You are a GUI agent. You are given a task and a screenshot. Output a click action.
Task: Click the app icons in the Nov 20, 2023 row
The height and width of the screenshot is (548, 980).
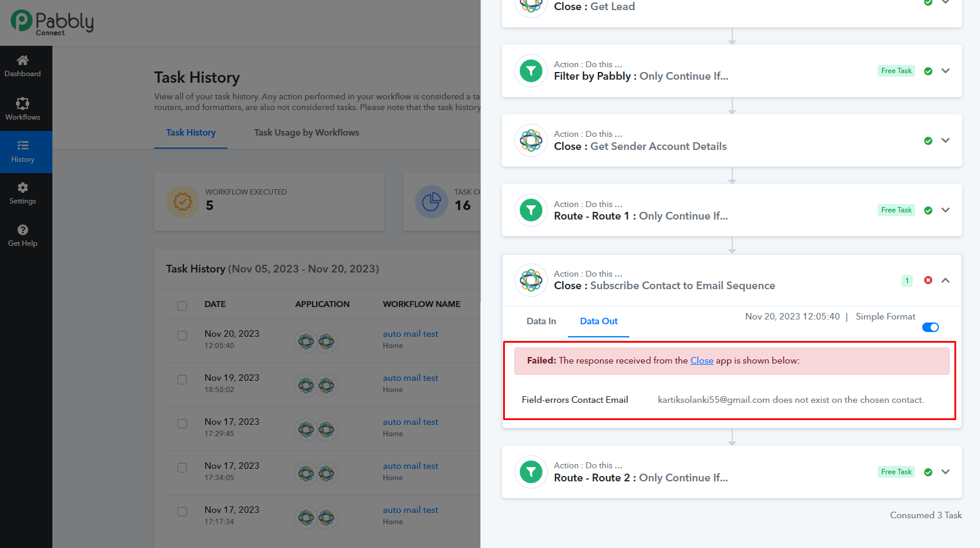[316, 342]
